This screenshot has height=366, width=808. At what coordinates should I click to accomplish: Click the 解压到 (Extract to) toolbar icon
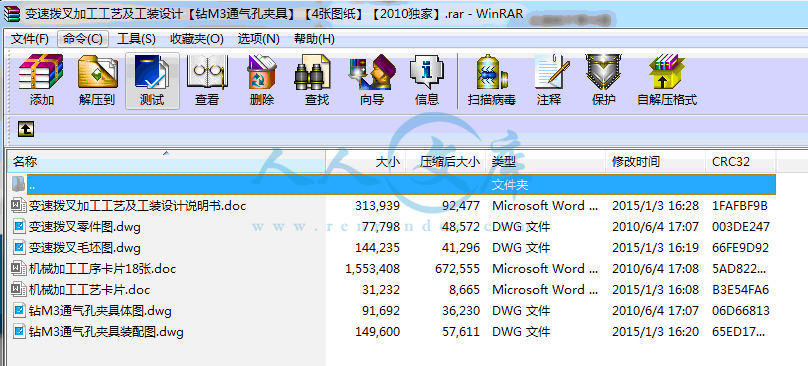[x=97, y=73]
